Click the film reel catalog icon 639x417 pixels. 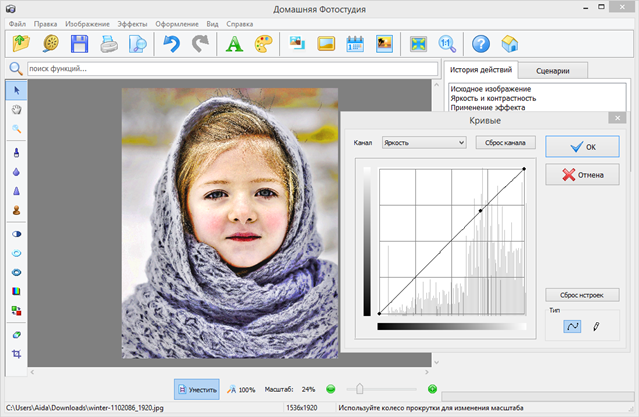click(51, 44)
